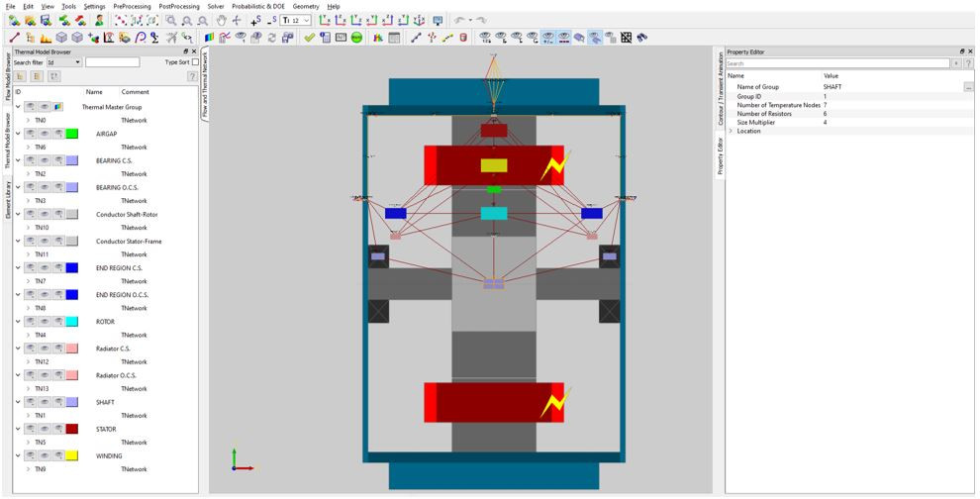980x499 pixels.
Task: Click the green circular run button icon
Action: [x=356, y=38]
